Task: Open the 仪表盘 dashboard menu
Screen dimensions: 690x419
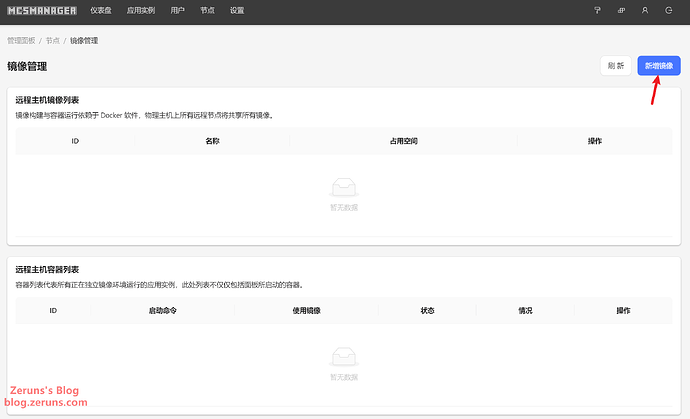Action: coord(101,10)
